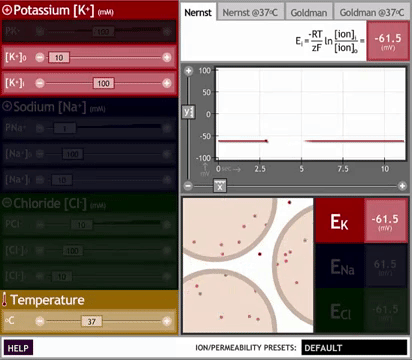Screen dimensions: 412x360
Task: Increase PCl- with the plus icon
Action: pos(167,225)
